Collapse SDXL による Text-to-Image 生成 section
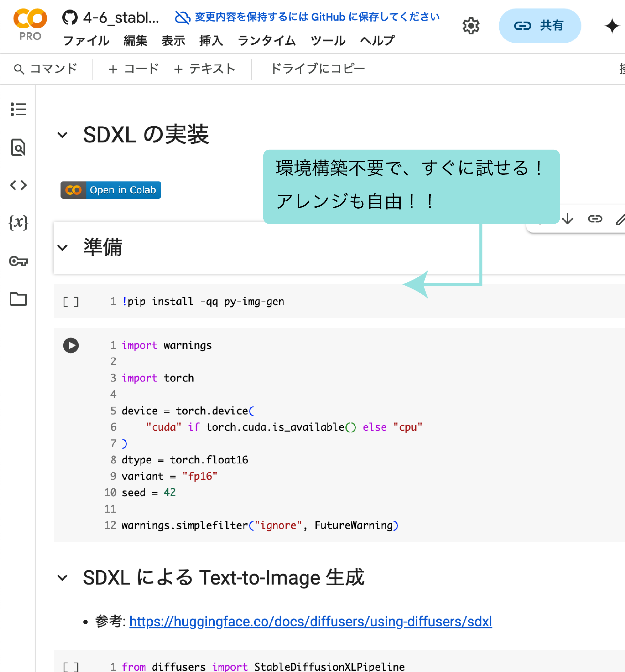 point(62,578)
